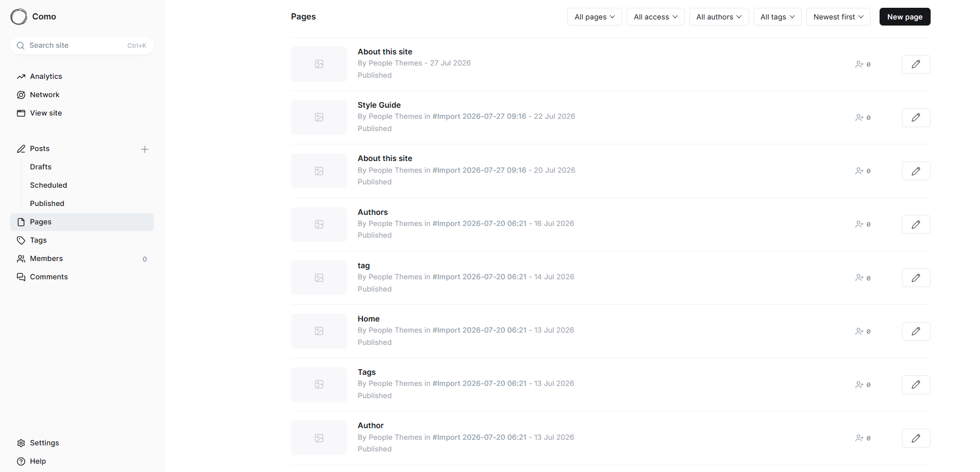Click edit pencil for Home page
This screenshot has width=980, height=472.
coord(916,332)
